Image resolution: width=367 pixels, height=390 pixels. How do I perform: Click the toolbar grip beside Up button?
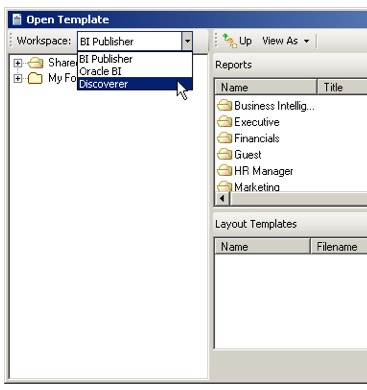[x=216, y=41]
